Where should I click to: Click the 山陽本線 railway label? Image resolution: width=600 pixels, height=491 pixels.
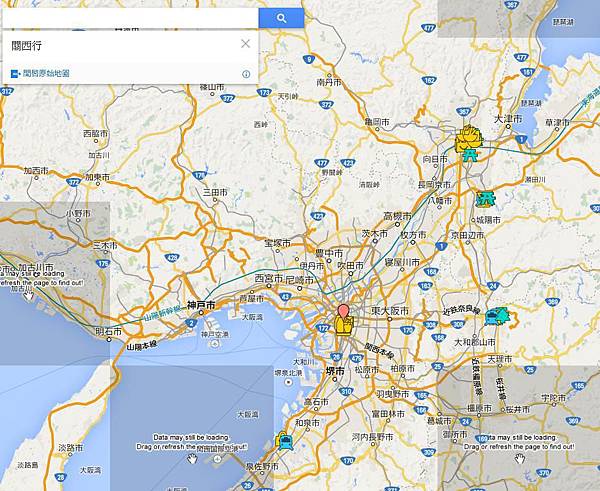[142, 346]
